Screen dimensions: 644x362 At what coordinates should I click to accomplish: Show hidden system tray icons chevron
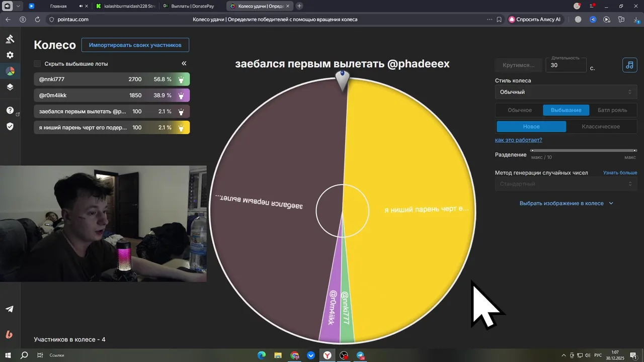click(565, 355)
